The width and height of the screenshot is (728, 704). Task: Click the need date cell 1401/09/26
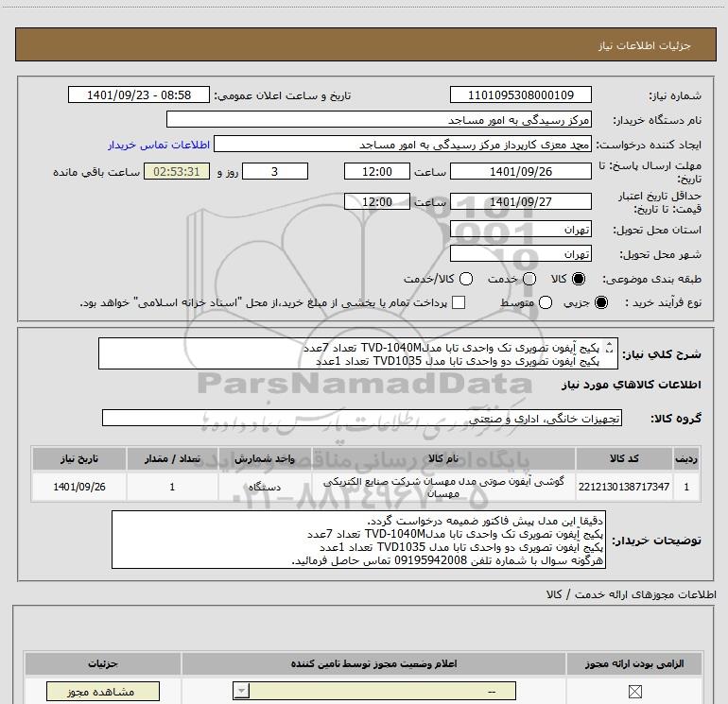click(79, 487)
